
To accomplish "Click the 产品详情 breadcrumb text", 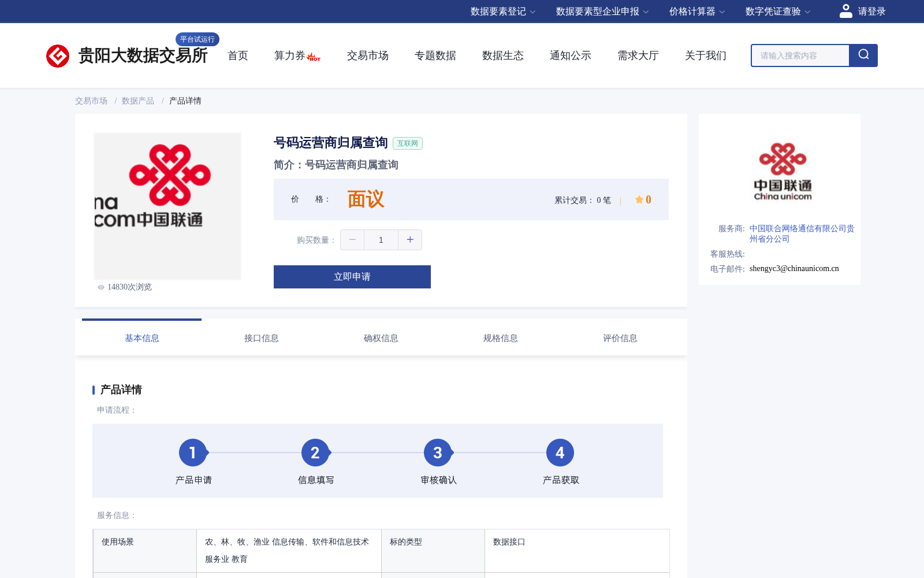I will tap(185, 101).
